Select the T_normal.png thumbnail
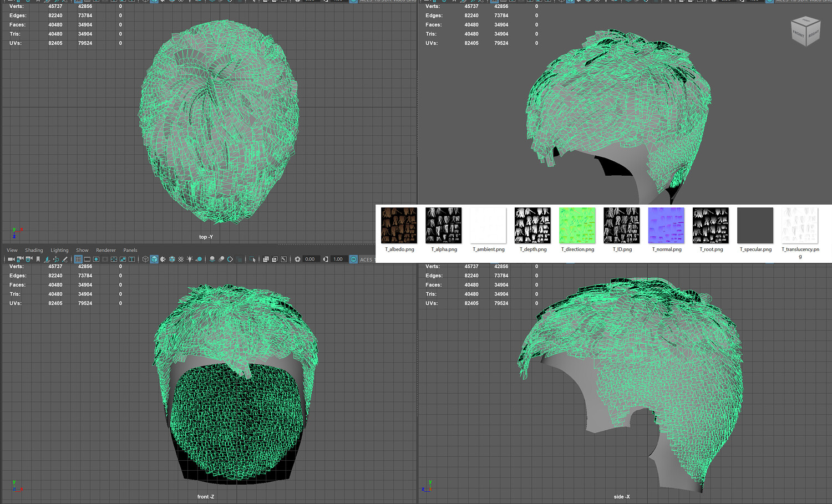Screen dimensions: 832x504 666,226
